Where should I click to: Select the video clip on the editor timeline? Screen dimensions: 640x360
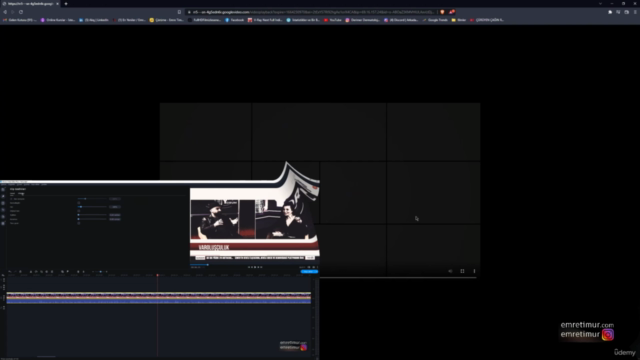point(158,298)
